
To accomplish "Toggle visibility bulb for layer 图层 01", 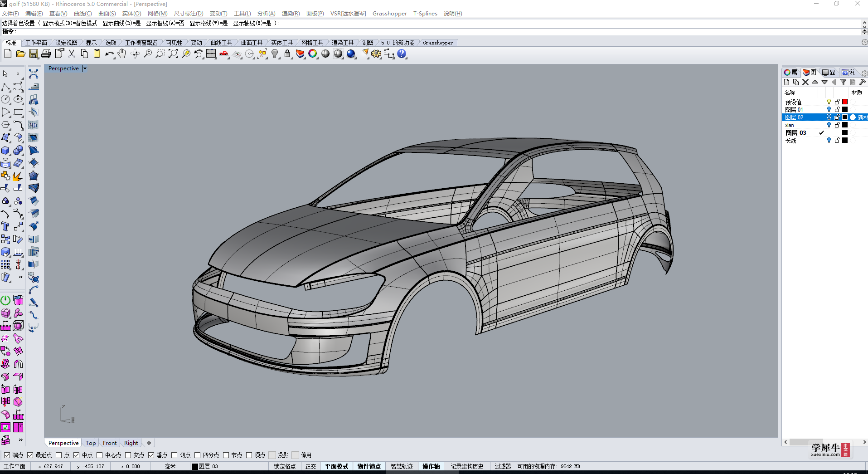I will click(829, 110).
